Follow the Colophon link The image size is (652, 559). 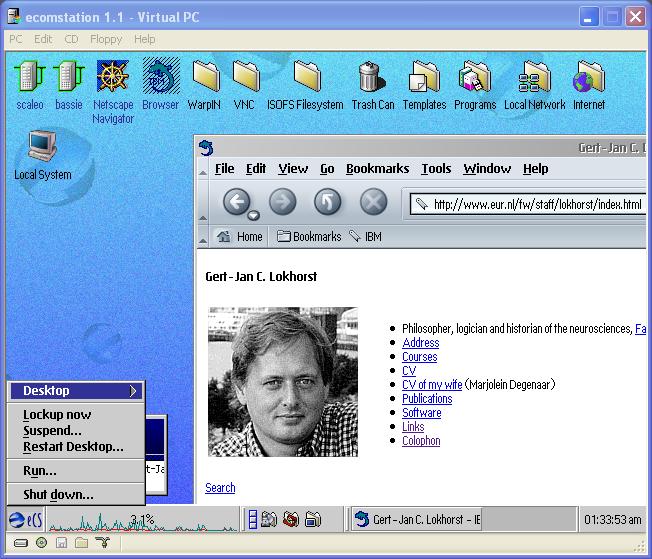tap(421, 441)
